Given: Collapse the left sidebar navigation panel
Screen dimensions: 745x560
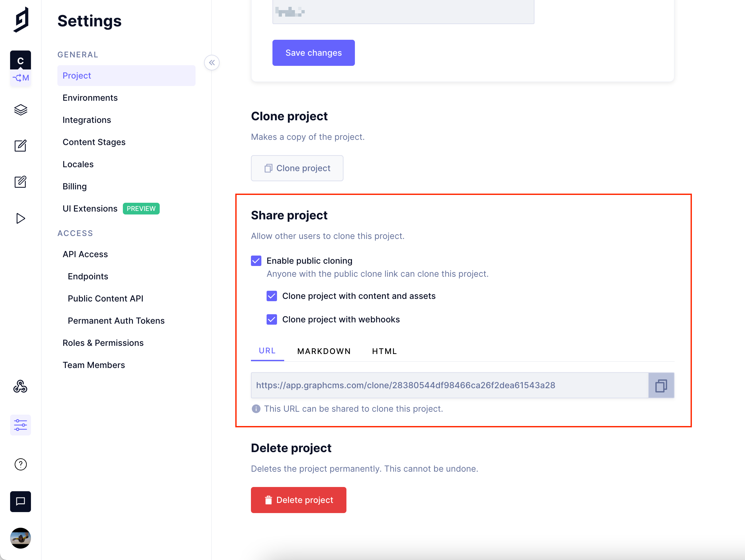Looking at the screenshot, I should [x=212, y=62].
